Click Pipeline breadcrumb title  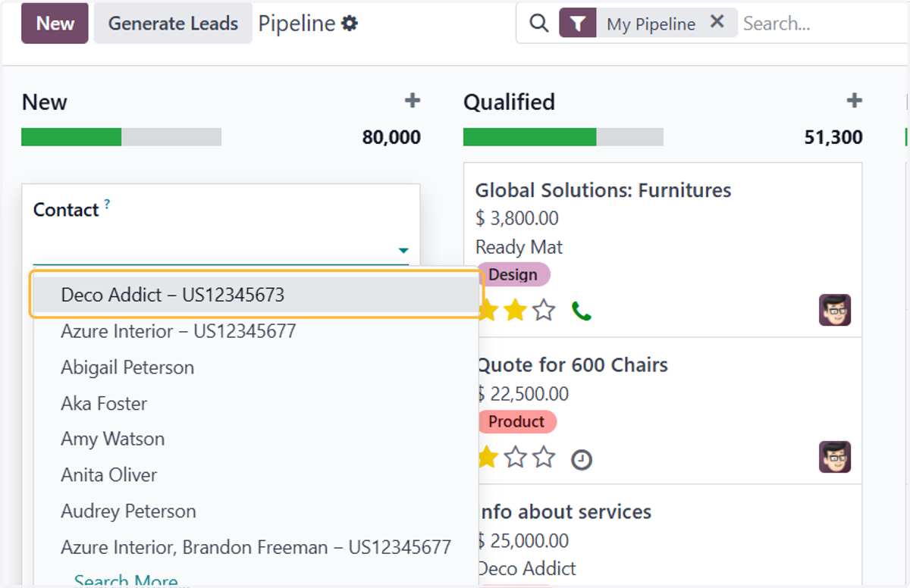(297, 23)
